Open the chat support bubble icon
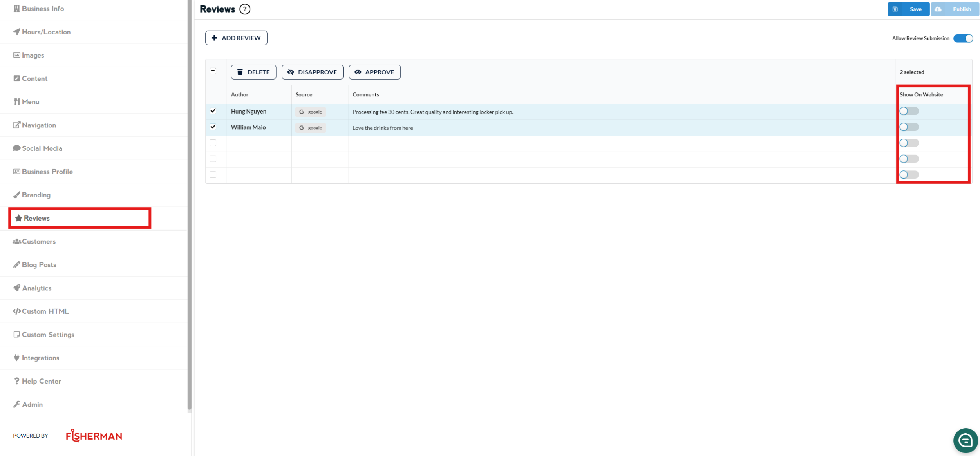Viewport: 980px width, 456px height. click(x=965, y=440)
